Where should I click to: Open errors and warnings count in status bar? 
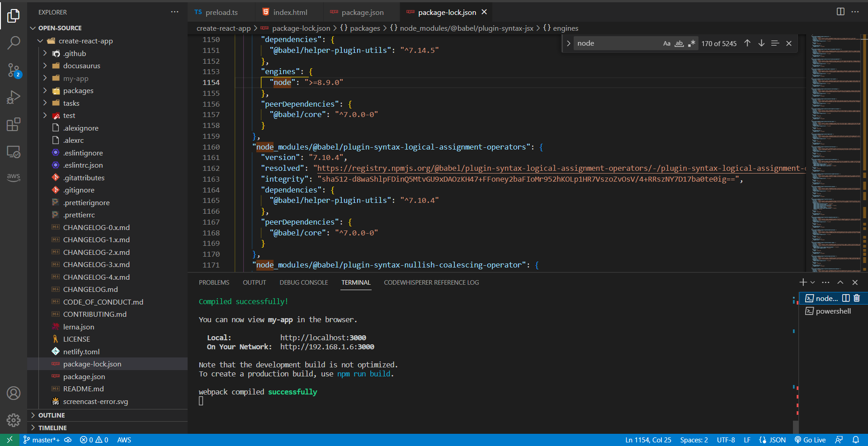[x=94, y=440]
